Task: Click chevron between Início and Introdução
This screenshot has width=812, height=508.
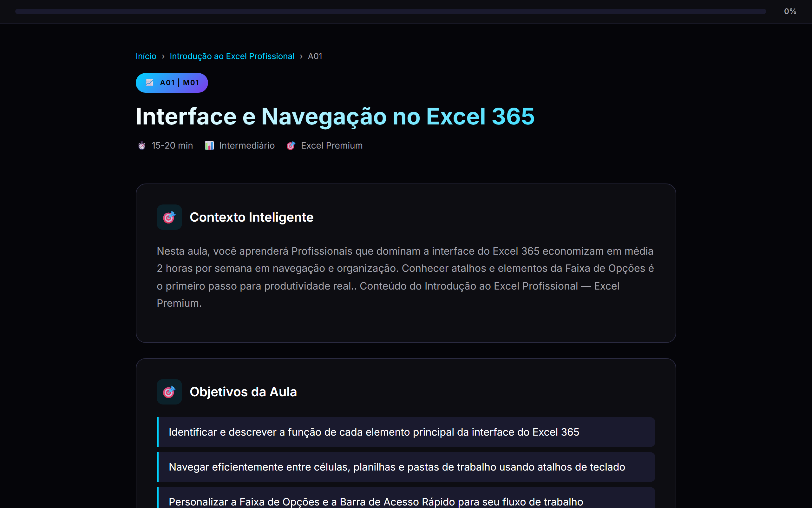Action: pos(163,57)
